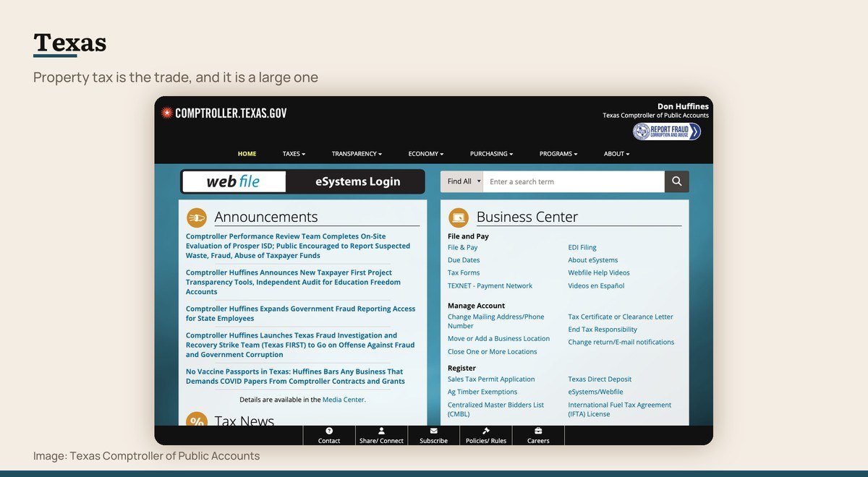Viewport: 868px width, 477px height.
Task: Click the image credit caption text
Action: (x=146, y=456)
